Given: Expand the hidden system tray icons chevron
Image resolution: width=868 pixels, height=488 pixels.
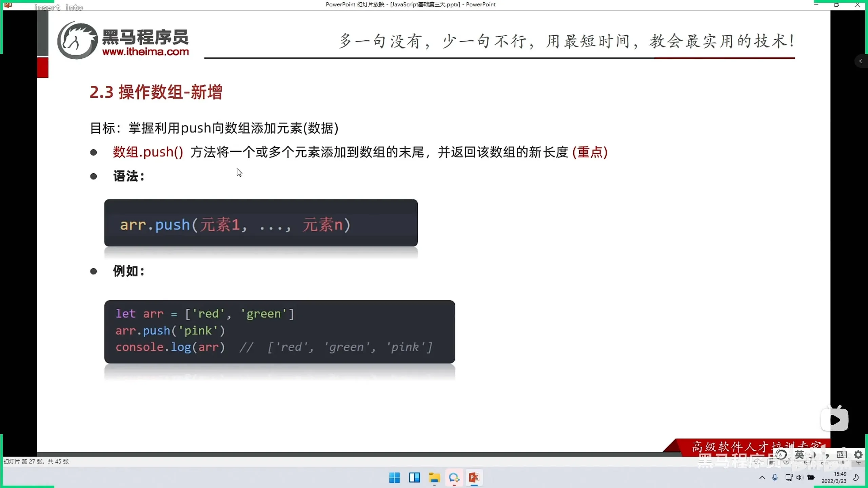Looking at the screenshot, I should point(762,477).
